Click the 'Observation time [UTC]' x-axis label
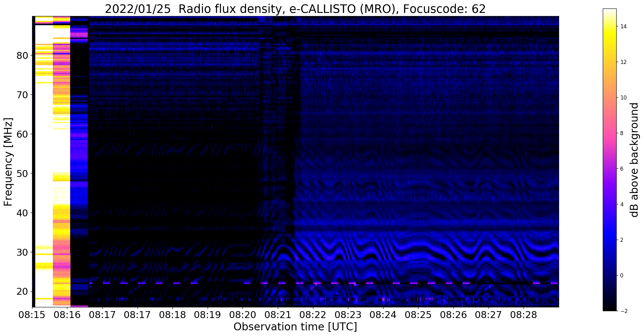Screen dimensions: 644x336 click(295, 327)
